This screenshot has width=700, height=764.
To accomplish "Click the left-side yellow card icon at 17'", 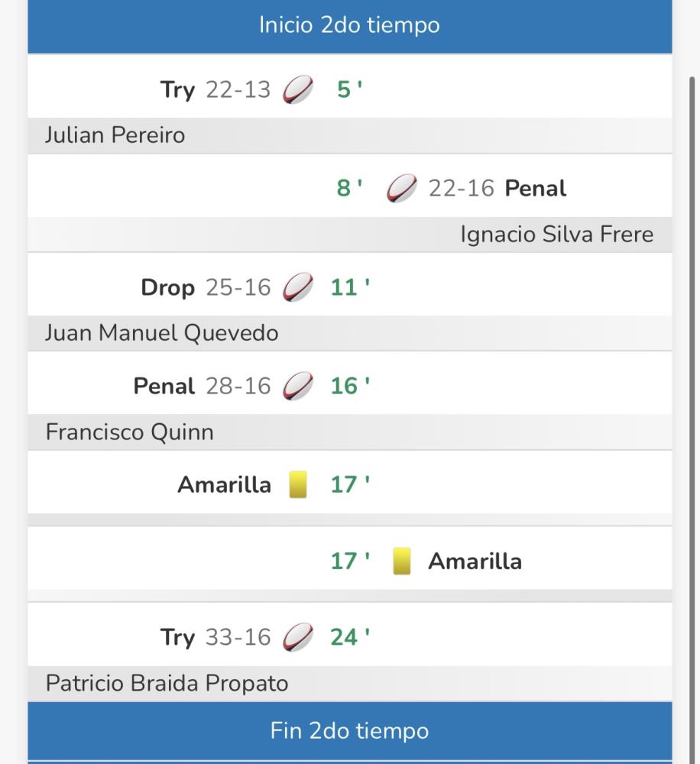I will (x=298, y=485).
